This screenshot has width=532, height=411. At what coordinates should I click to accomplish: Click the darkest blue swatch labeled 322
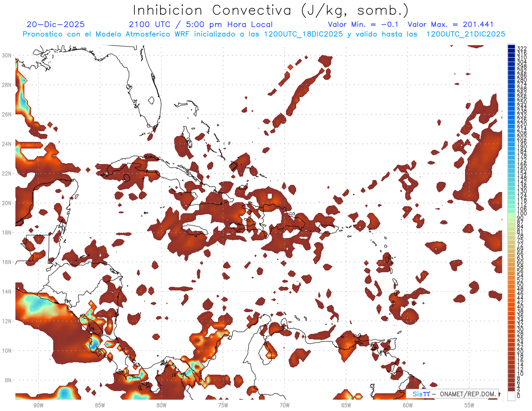511,46
